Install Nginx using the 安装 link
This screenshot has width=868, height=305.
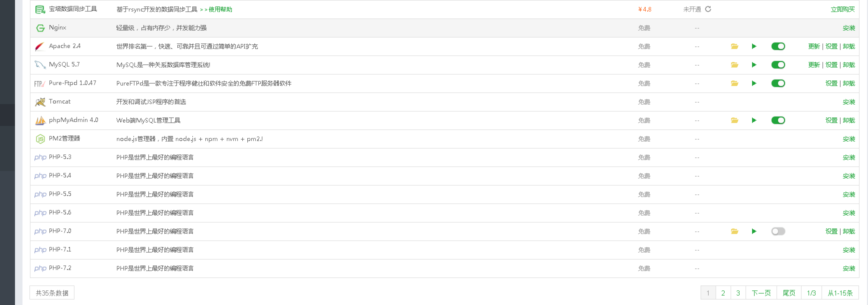pos(849,28)
